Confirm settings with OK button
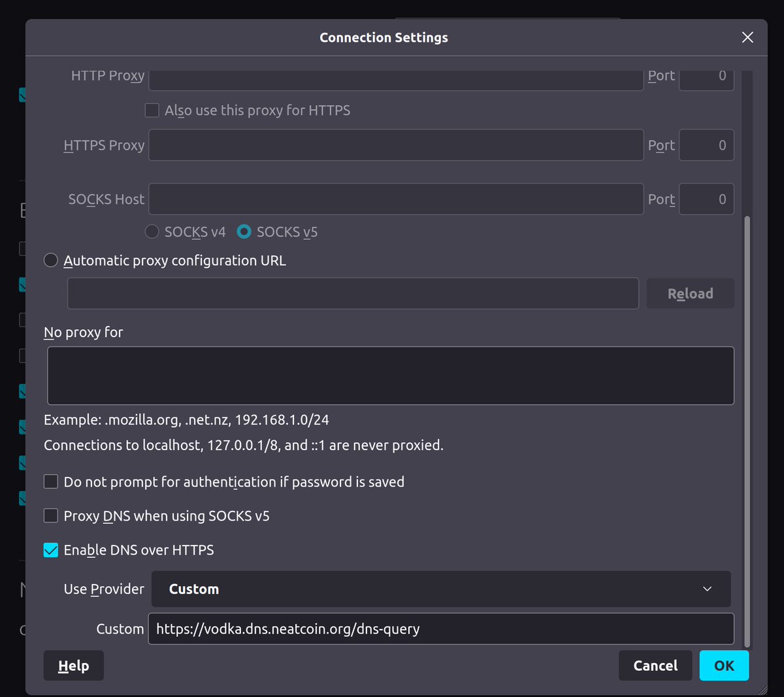Image resolution: width=784 pixels, height=697 pixels. [x=724, y=666]
